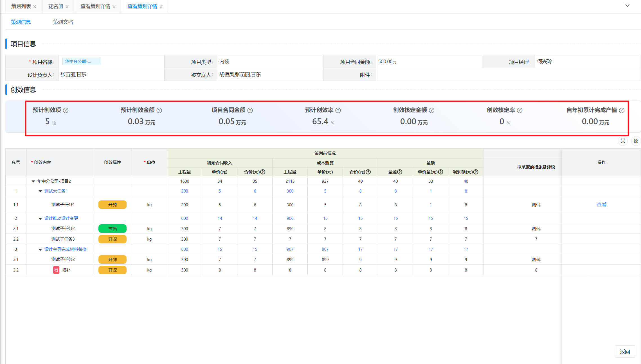Show help for 预计创效率
This screenshot has width=641, height=364.
coord(338,110)
